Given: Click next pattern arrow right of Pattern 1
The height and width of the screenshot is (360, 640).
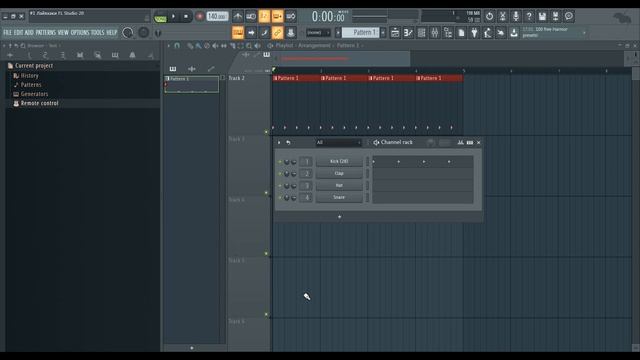Looking at the screenshot, I should click(383, 33).
